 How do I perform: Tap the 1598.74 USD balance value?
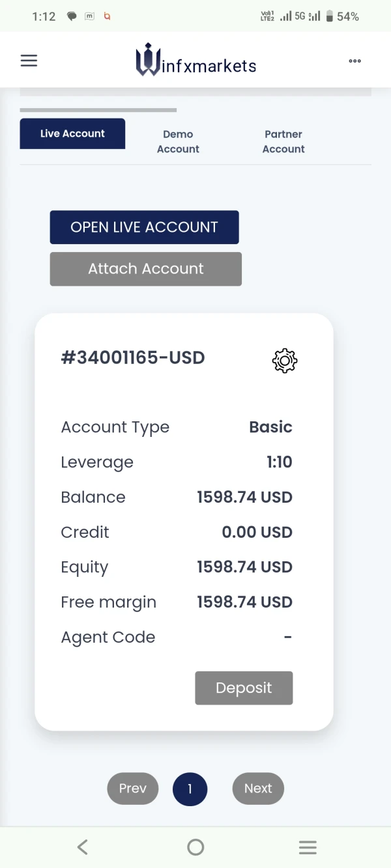244,497
